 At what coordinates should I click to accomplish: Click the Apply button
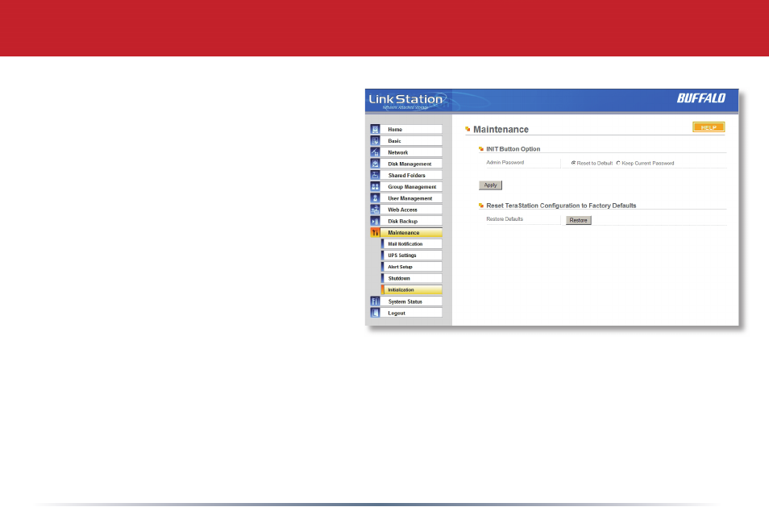click(490, 185)
